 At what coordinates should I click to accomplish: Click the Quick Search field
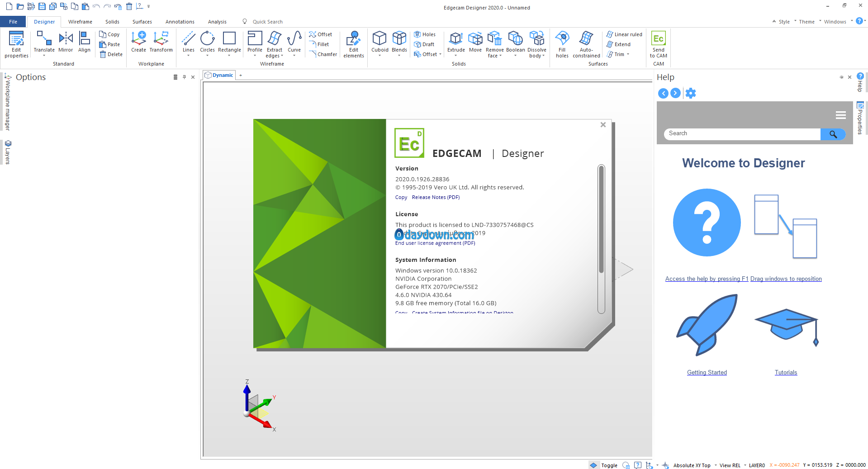[x=267, y=22]
